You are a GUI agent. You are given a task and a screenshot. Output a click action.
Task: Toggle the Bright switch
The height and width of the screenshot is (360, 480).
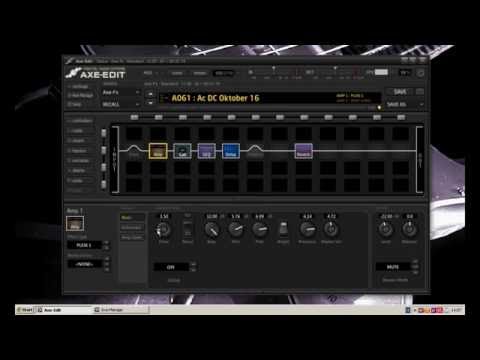(x=283, y=229)
